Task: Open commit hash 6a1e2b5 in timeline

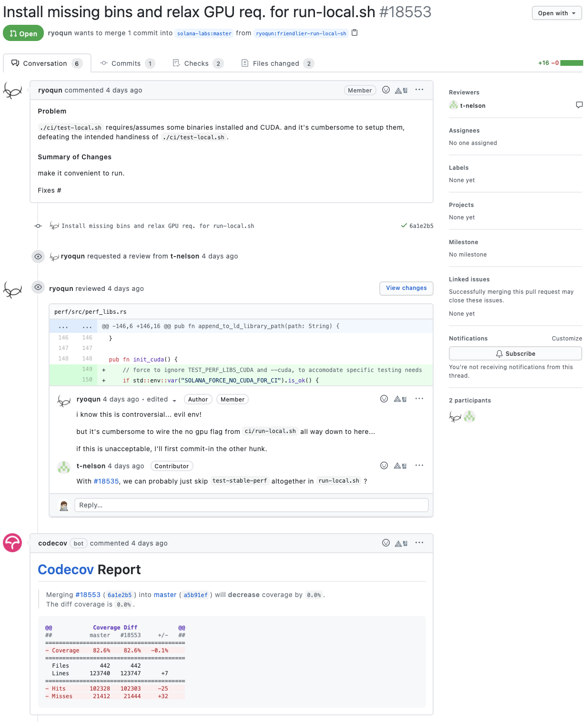Action: pos(421,226)
